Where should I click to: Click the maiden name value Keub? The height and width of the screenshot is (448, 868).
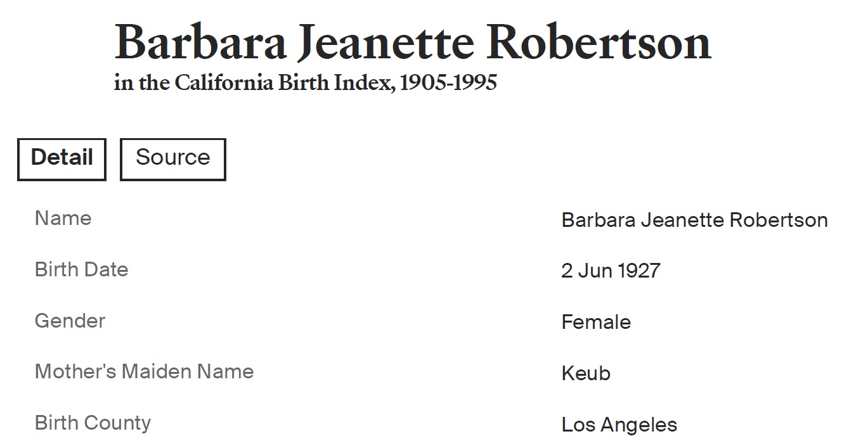point(585,374)
